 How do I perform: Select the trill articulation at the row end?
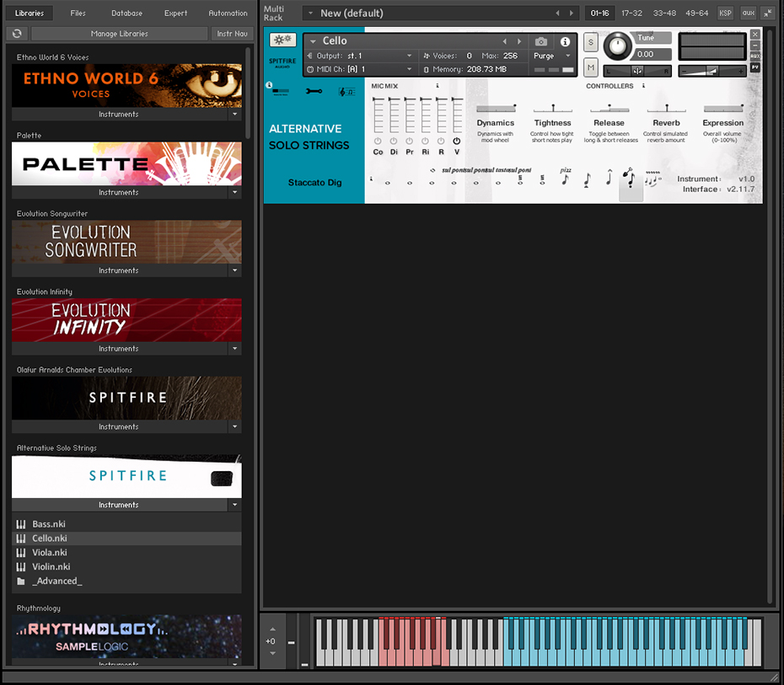point(652,179)
